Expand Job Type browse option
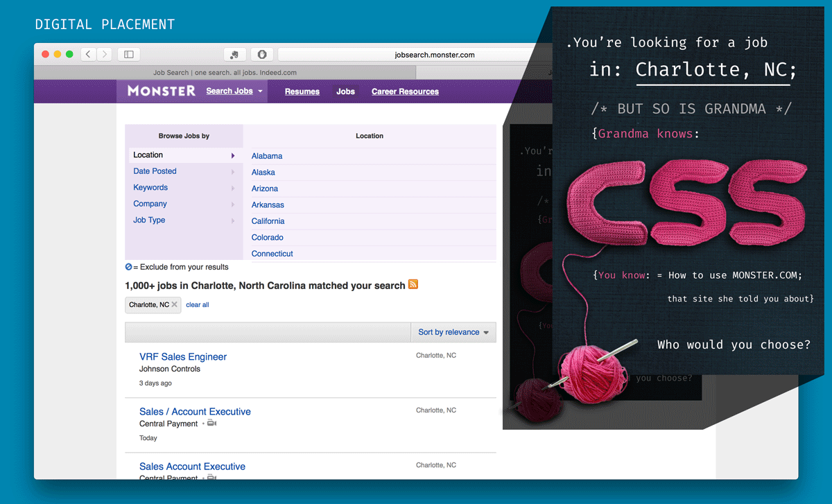 pos(184,220)
